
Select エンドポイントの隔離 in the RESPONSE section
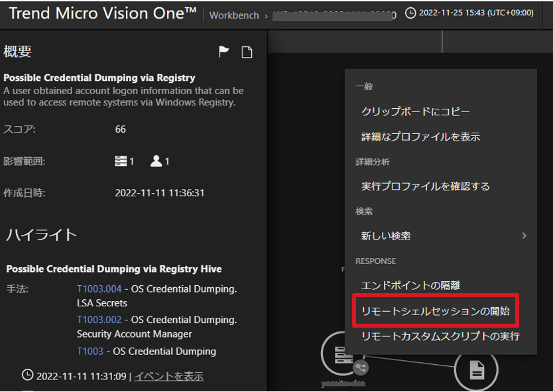[410, 285]
